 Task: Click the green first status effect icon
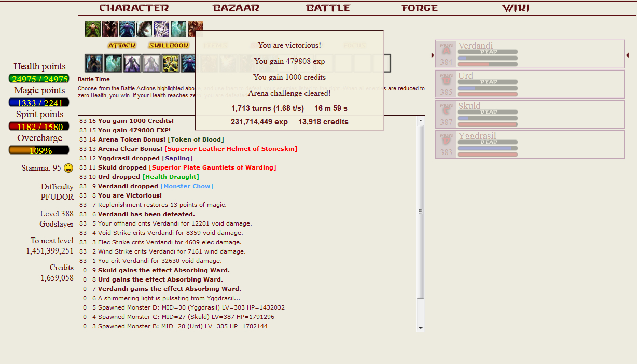coord(93,29)
